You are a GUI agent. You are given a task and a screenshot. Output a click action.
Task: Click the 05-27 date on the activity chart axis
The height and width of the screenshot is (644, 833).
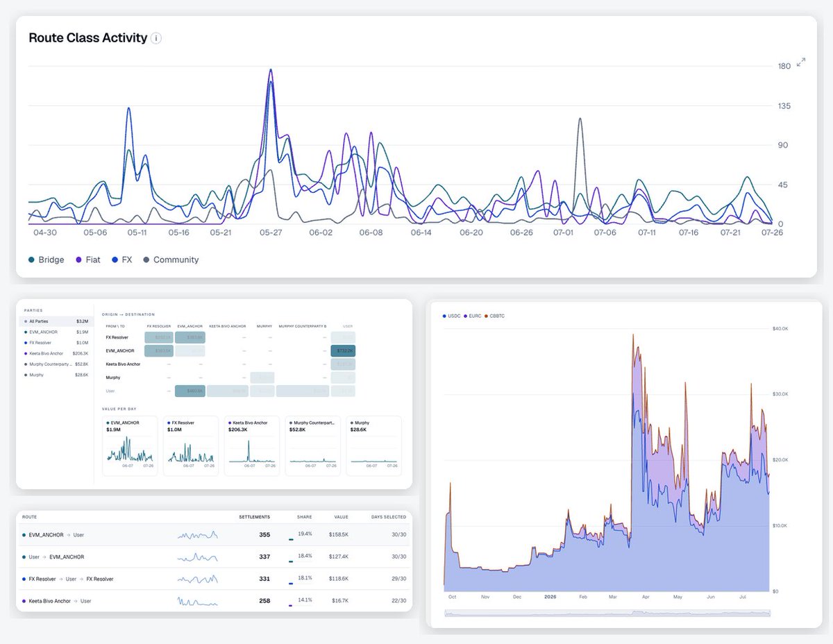[x=270, y=233]
